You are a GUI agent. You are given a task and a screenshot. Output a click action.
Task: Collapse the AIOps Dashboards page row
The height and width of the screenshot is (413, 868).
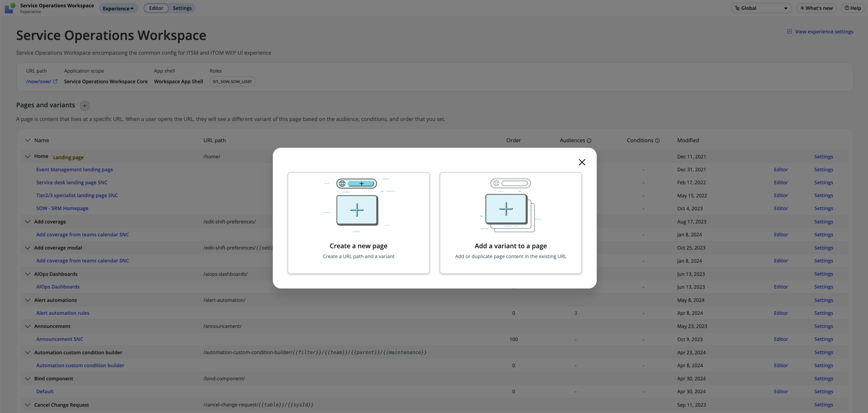tap(28, 274)
